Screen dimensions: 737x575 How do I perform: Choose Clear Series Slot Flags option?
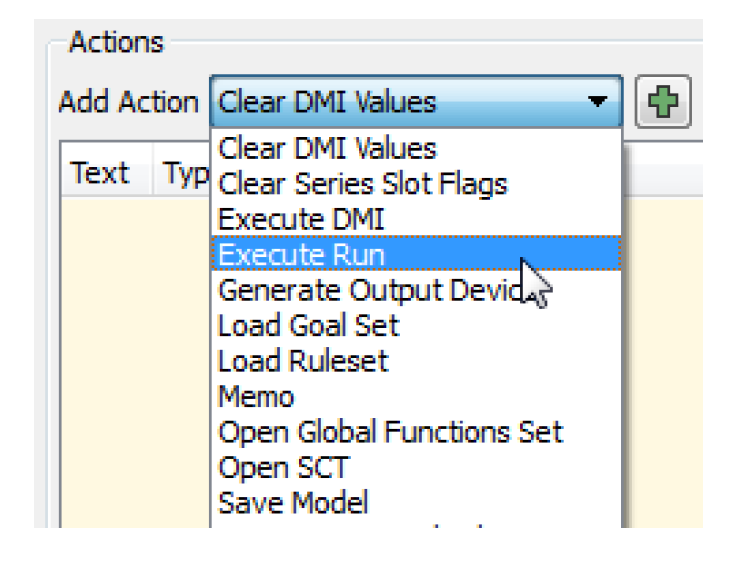362,184
